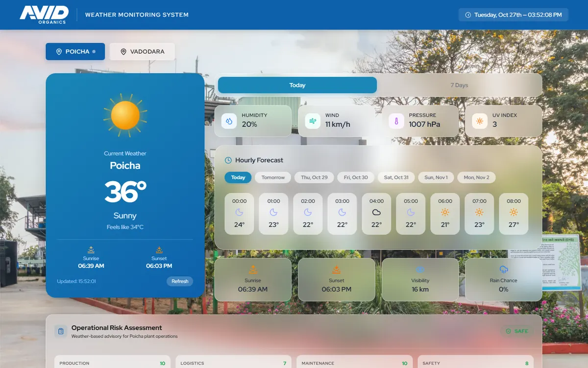Screen dimensions: 588x368
Task: Click the 0% rain chance value
Action: 504,289
